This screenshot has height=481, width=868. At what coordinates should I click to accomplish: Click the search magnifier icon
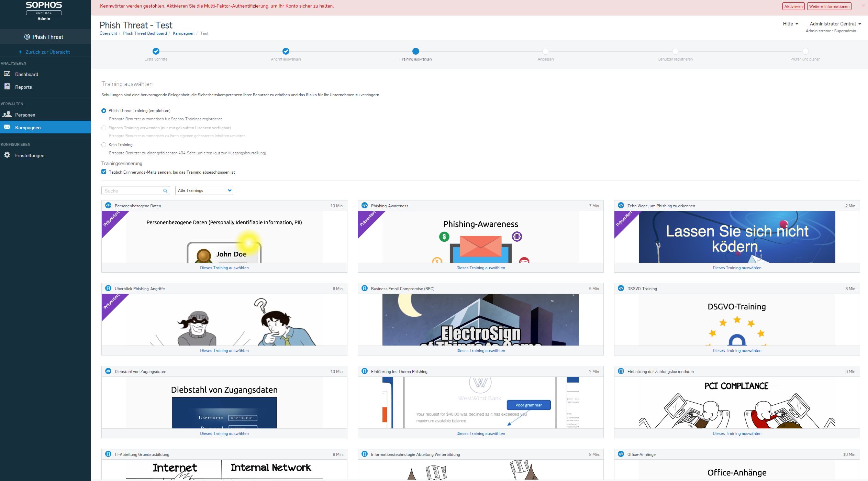(165, 191)
